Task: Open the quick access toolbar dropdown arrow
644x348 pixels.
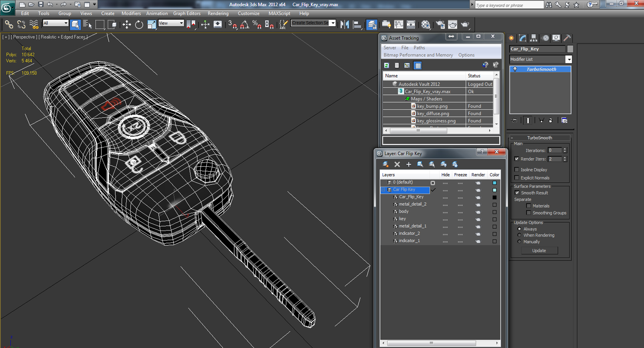Action: [x=94, y=4]
